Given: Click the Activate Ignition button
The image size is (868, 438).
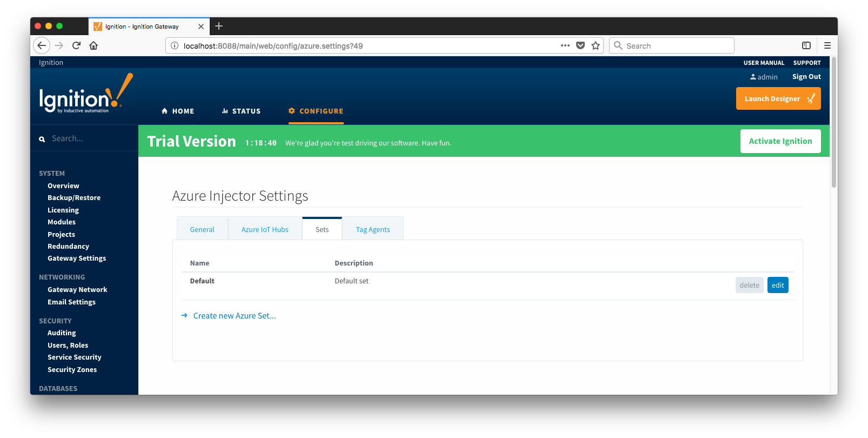Looking at the screenshot, I should pyautogui.click(x=780, y=141).
